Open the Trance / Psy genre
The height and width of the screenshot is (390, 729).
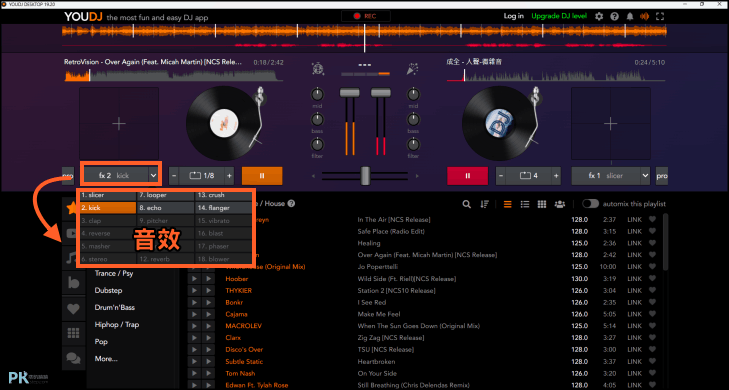click(114, 273)
